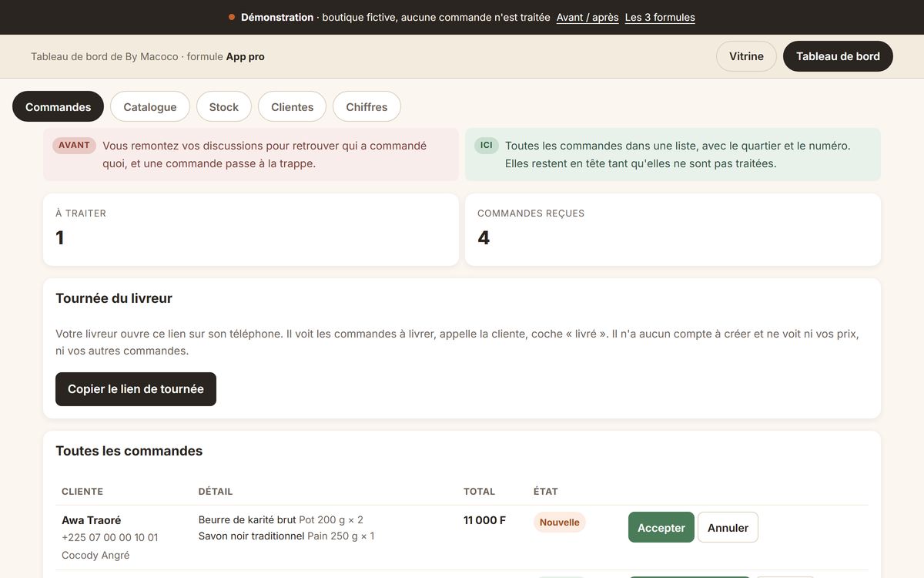Cancel Awa Traoré's order with Annuler
This screenshot has height=578, width=924.
[728, 528]
